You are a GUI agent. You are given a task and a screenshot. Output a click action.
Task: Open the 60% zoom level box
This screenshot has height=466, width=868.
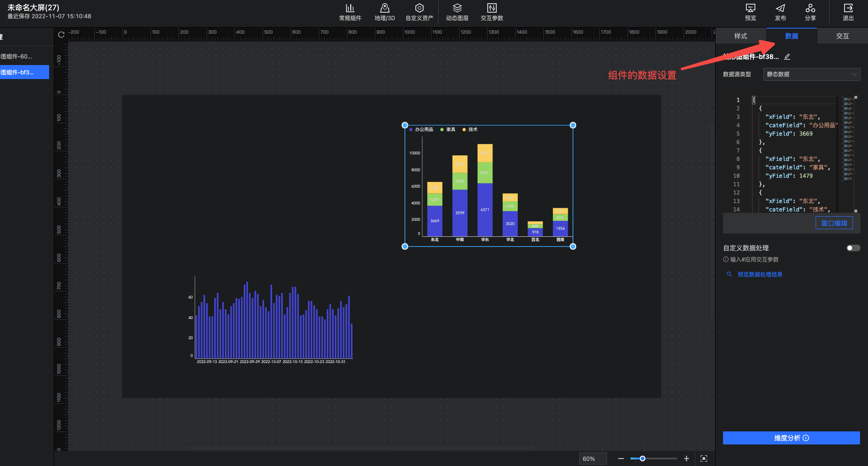pyautogui.click(x=592, y=459)
